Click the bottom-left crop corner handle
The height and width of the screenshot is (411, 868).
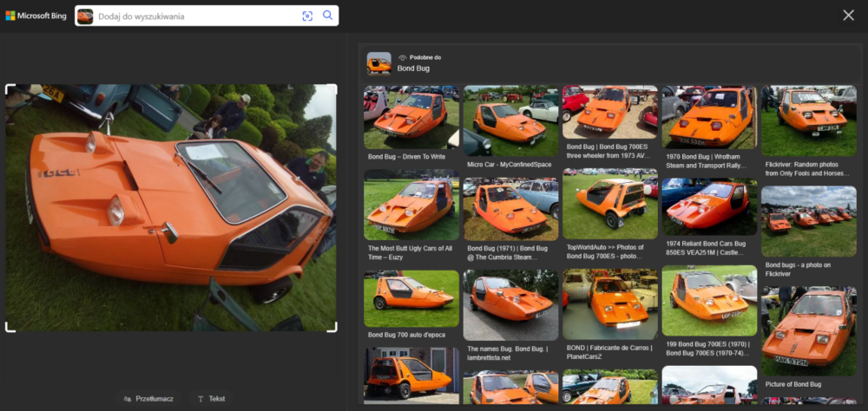point(9,328)
